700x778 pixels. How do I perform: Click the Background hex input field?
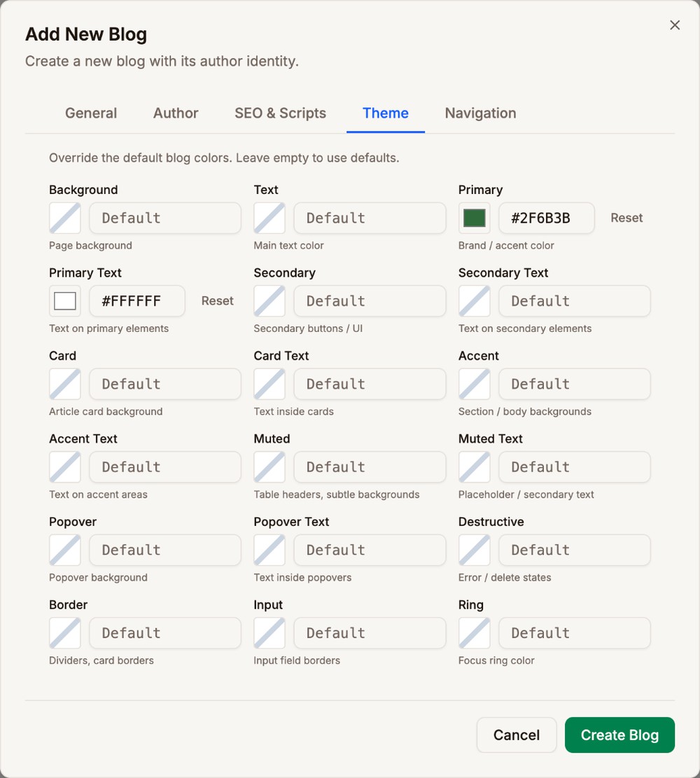click(165, 218)
